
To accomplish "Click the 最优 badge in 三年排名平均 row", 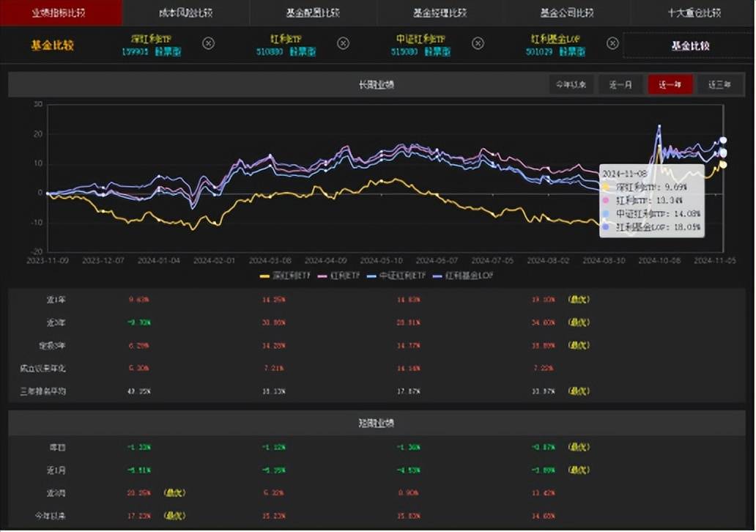I will click(579, 391).
